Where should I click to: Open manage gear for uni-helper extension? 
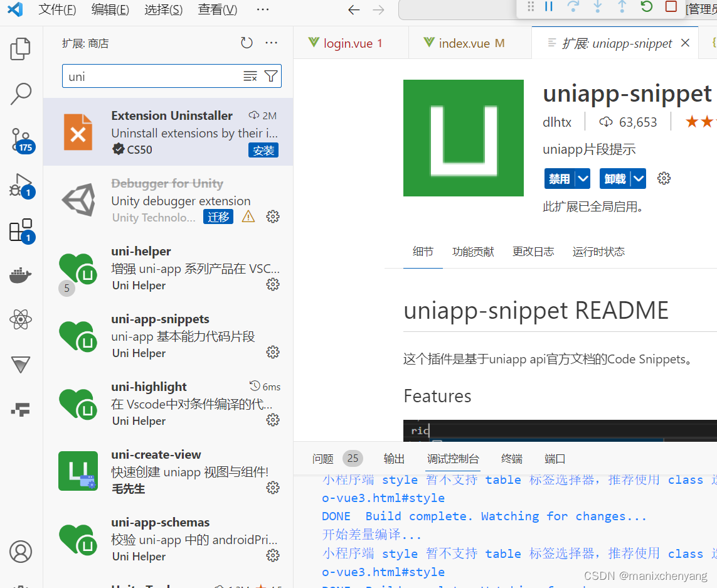click(273, 284)
